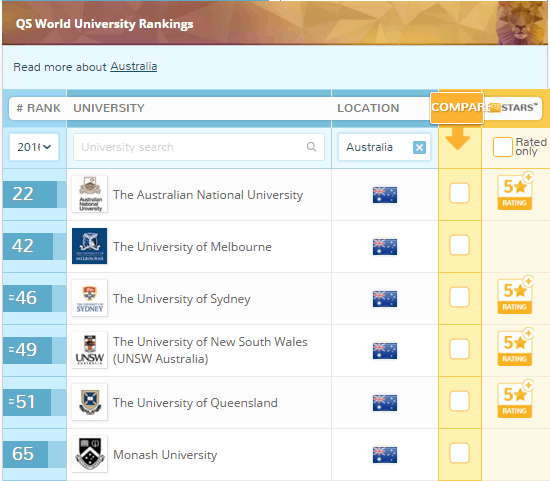Focus the University search field
550x481 pixels.
[199, 147]
